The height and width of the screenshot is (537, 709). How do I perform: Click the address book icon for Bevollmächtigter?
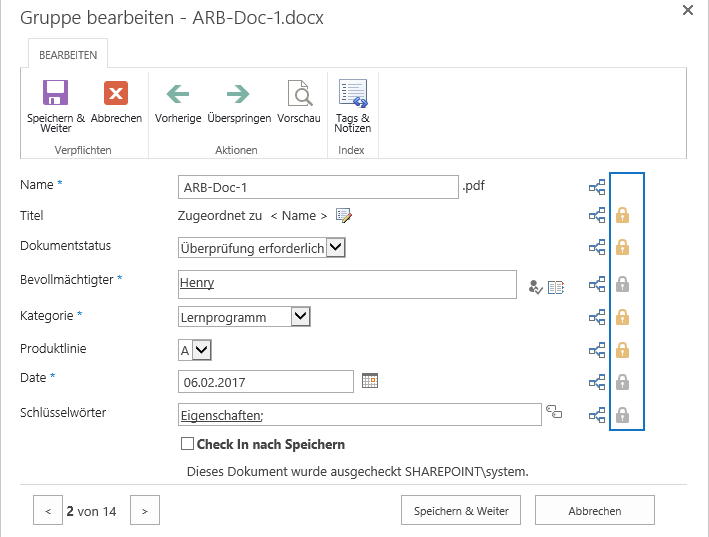tap(556, 287)
